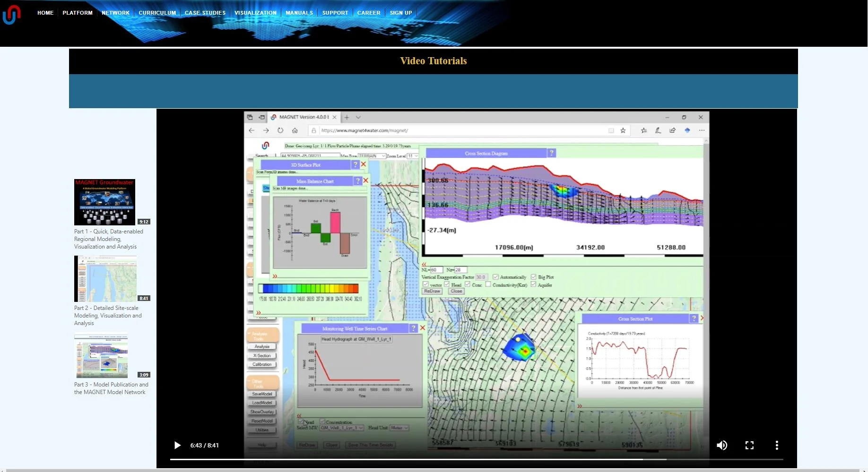This screenshot has width=868, height=472.
Task: Click the SIGN UP link
Action: [401, 13]
